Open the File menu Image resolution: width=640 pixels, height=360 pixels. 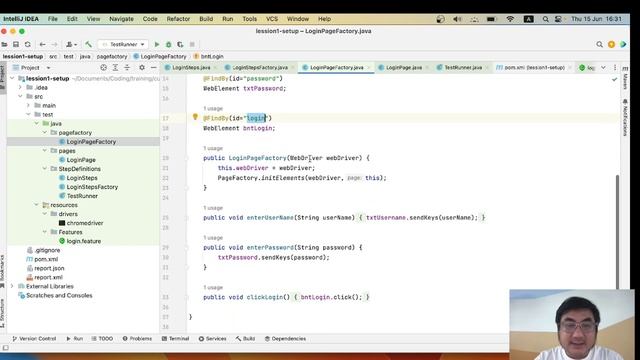pos(53,19)
